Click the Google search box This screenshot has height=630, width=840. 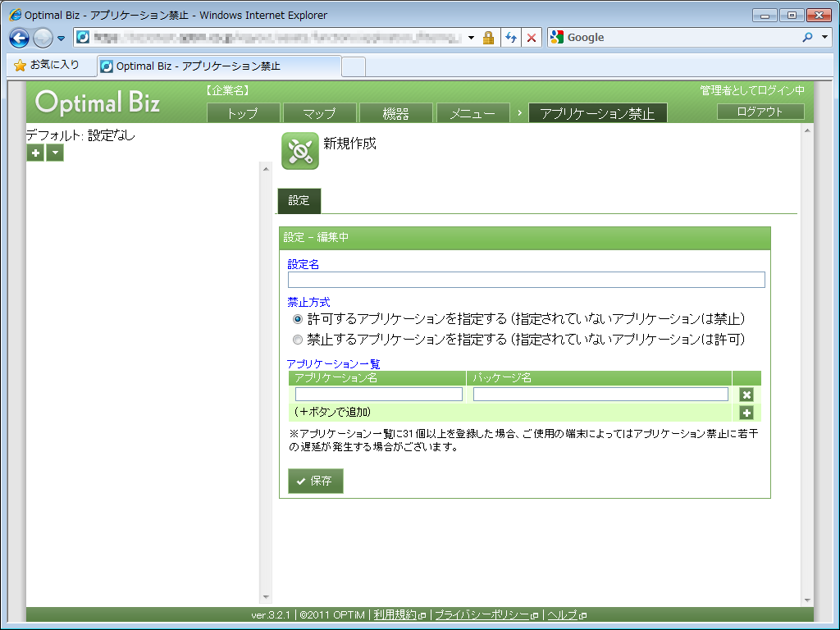pyautogui.click(x=680, y=38)
